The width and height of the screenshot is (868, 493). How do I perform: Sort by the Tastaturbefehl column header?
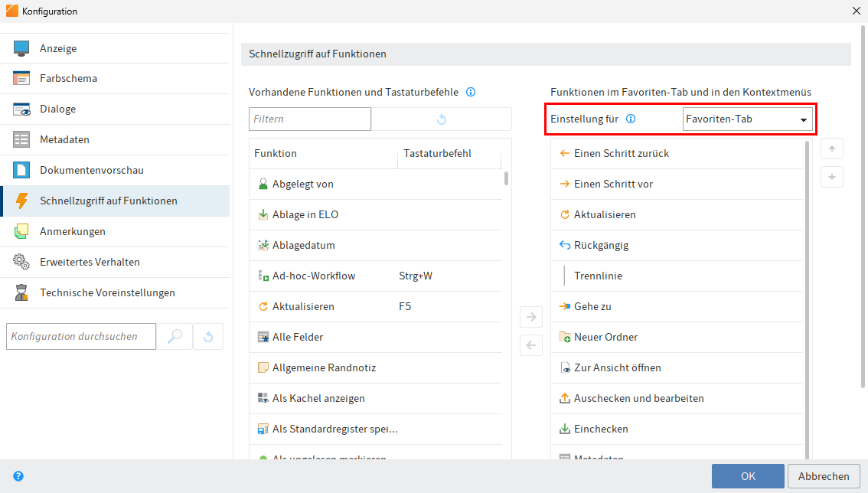click(437, 153)
